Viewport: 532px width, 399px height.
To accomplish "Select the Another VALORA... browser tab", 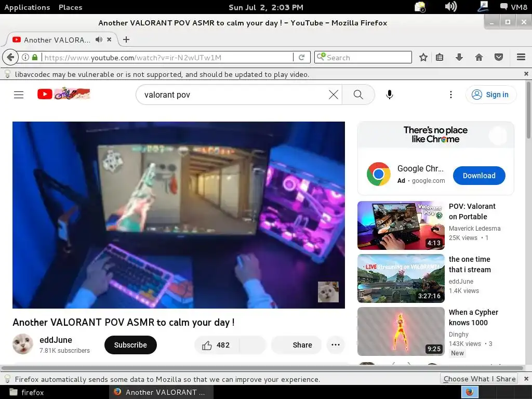I will 57,39.
